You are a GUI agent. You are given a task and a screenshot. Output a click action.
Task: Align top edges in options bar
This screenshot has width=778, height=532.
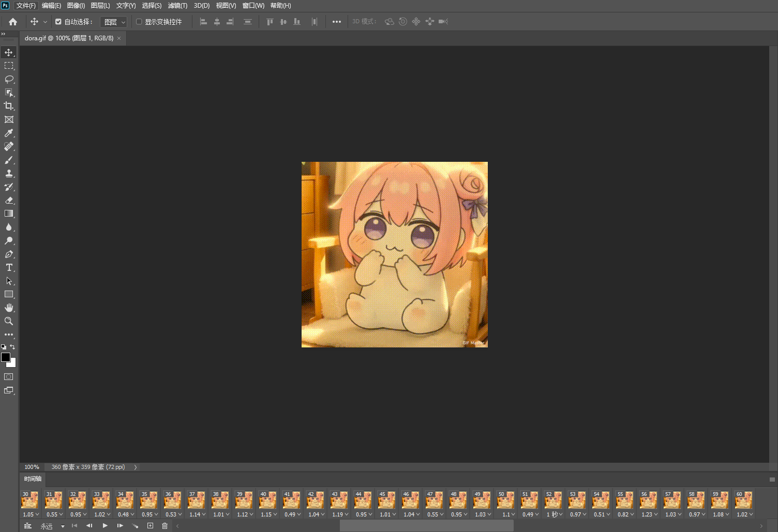[x=270, y=22]
